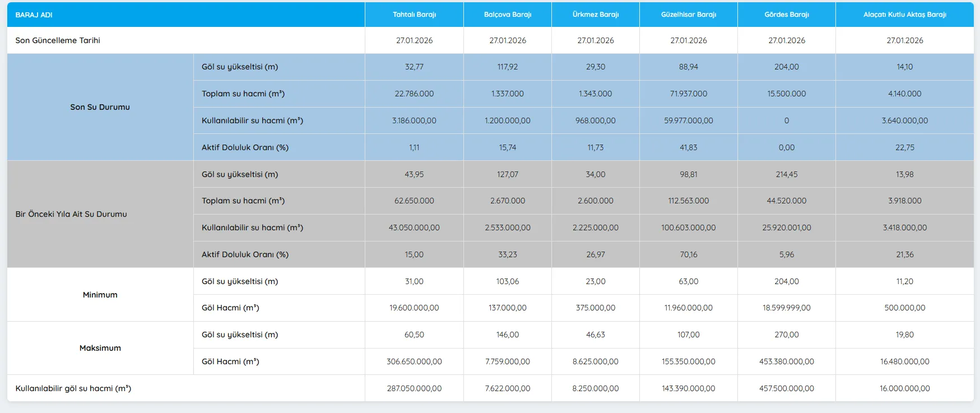The image size is (980, 413).
Task: Select Güzelhisar's current total volume 71.937.000
Action: (x=688, y=94)
